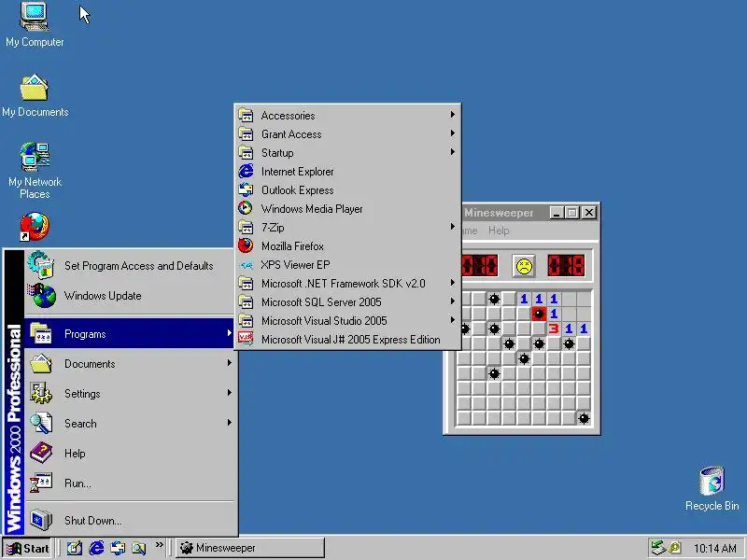The width and height of the screenshot is (747, 560).
Task: Expand the Grant Access submenu arrow
Action: point(453,133)
